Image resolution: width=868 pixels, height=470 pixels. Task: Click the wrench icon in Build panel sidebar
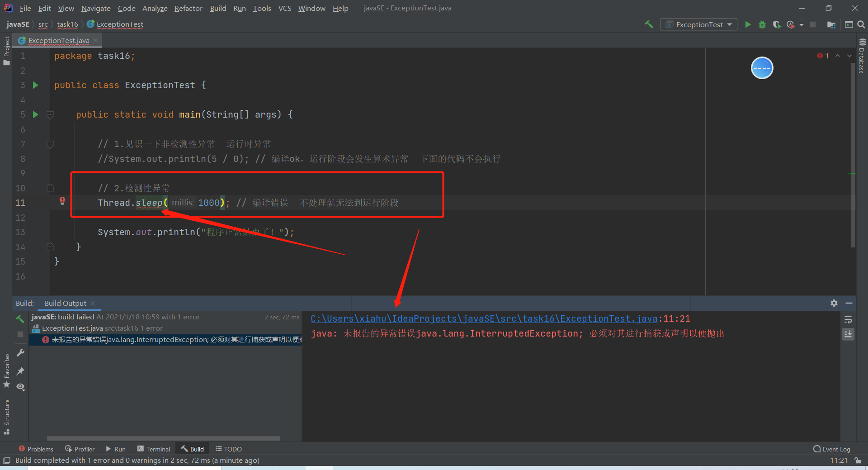pos(20,353)
